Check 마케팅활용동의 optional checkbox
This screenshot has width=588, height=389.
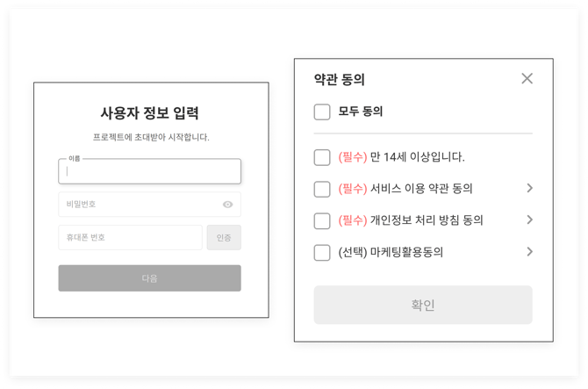tap(322, 253)
